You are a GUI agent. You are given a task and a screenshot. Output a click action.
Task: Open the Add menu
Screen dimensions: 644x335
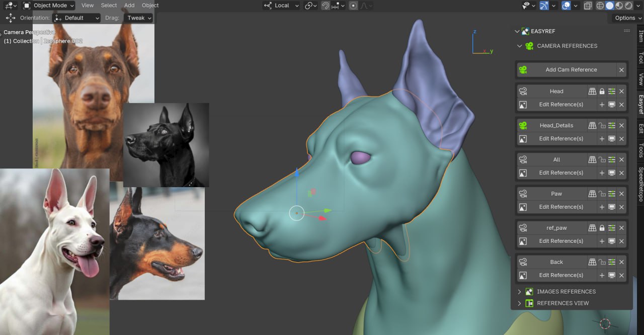pos(129,6)
